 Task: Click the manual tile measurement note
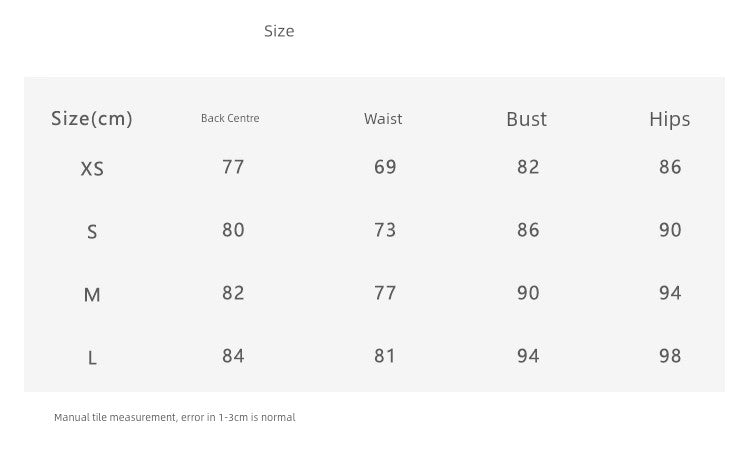175,417
